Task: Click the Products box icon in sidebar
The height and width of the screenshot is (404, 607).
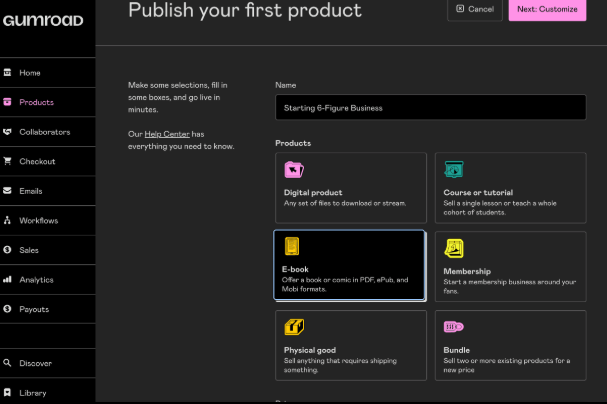Action: click(7, 102)
